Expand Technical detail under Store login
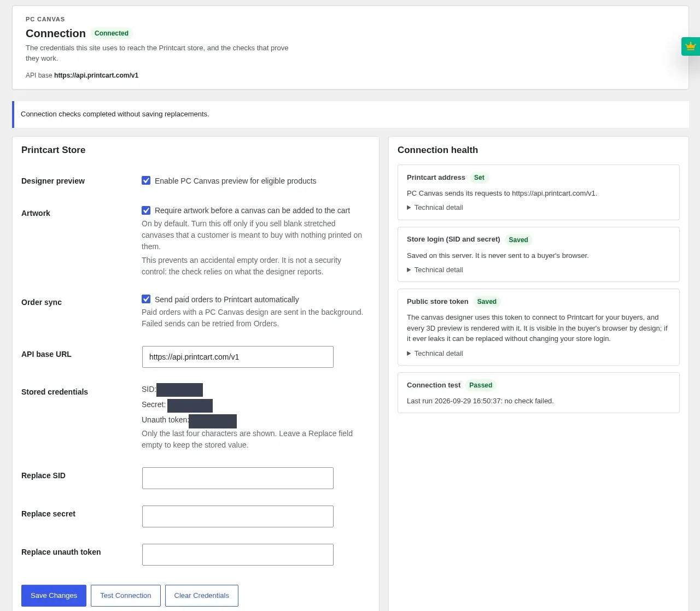Screen dimensions: 700x611 click(435, 270)
